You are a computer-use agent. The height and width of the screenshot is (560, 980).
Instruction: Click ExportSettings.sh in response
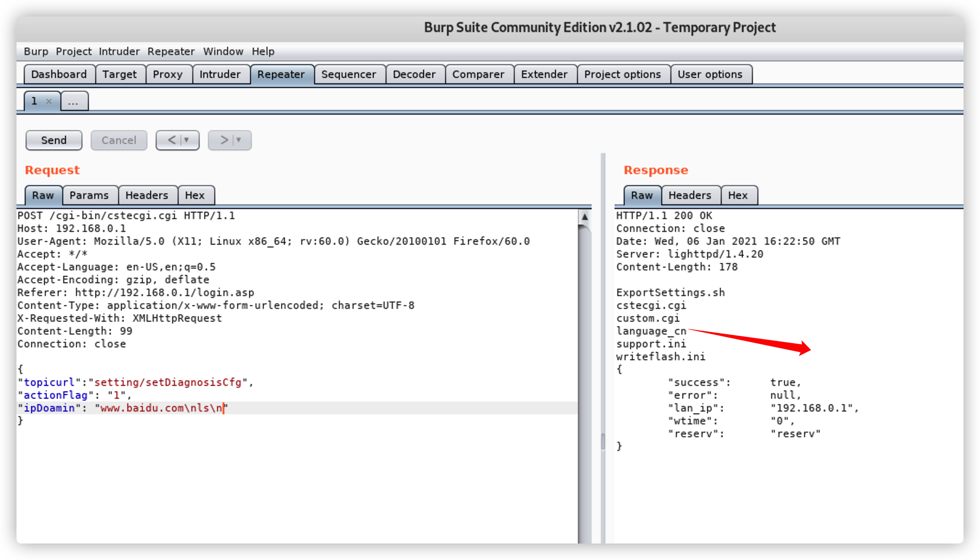click(x=670, y=292)
